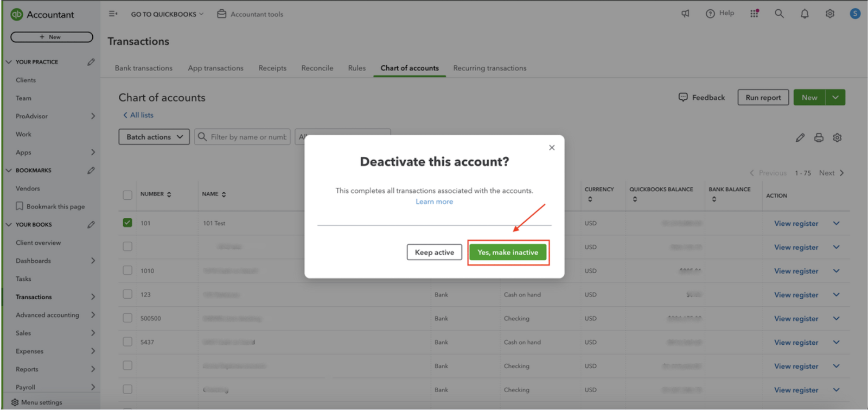Expand the Apps sidebar submenu

[x=93, y=152]
